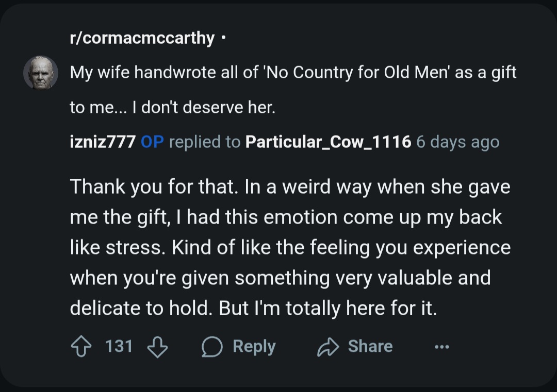The image size is (557, 392).
Task: Click the '6 days ago' timestamp
Action: click(x=457, y=142)
